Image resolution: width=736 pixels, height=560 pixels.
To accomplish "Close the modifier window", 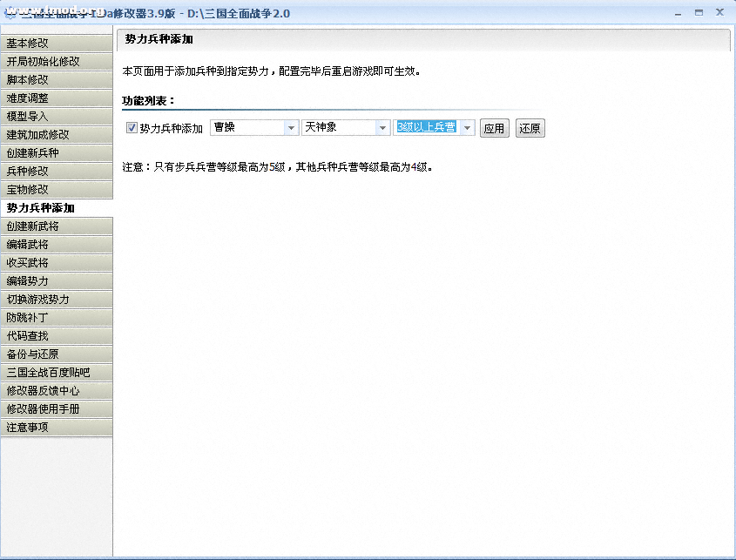I will 719,13.
